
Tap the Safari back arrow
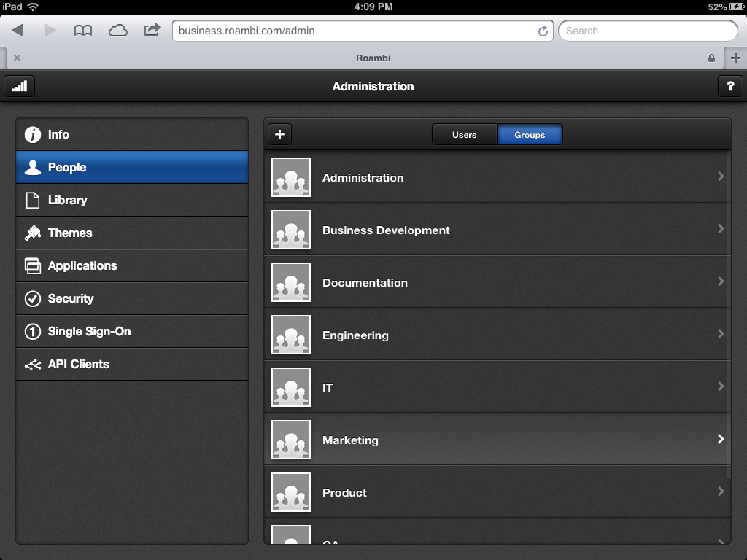coord(18,31)
